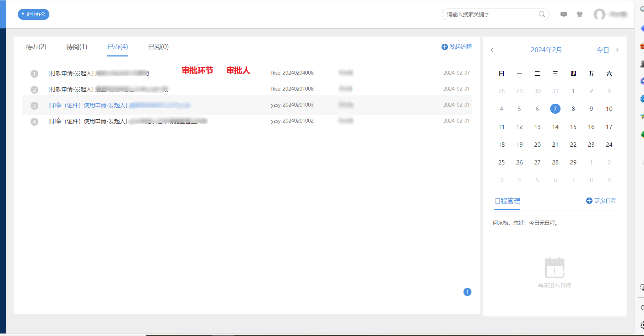644x336 pixels.
Task: Pick day 12 in the calendar
Action: 519,127
